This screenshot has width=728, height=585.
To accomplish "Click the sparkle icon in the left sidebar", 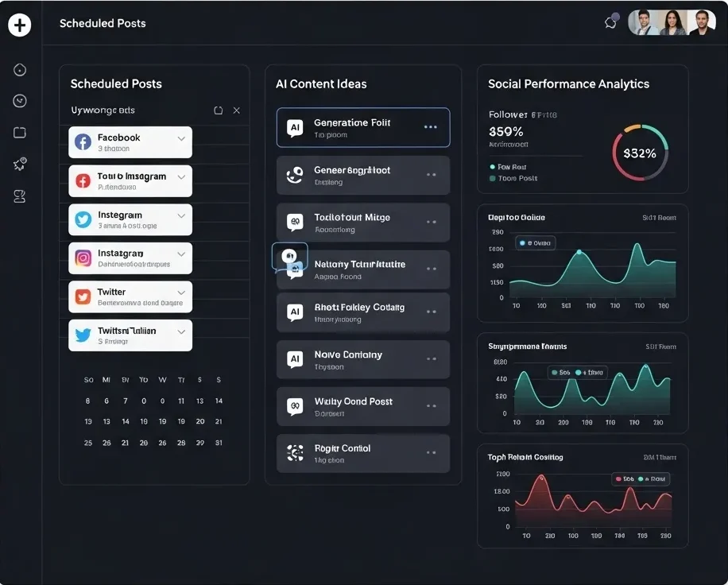I will coord(20,165).
